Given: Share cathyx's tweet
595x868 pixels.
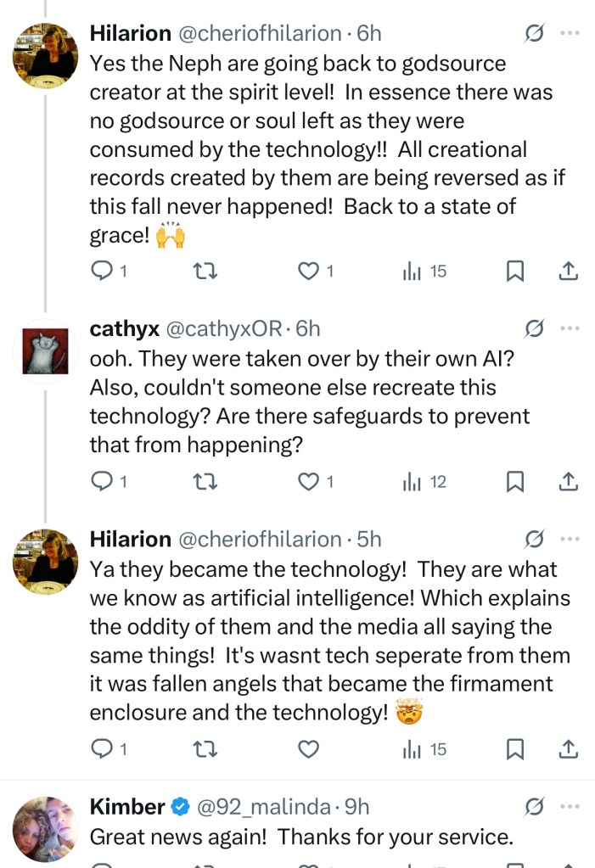Looking at the screenshot, I should click(x=569, y=482).
